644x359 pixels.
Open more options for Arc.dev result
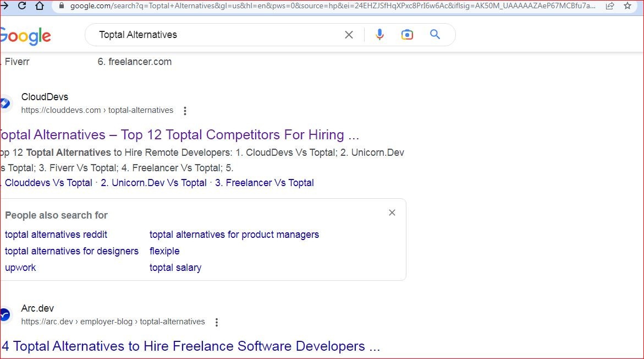(x=217, y=322)
